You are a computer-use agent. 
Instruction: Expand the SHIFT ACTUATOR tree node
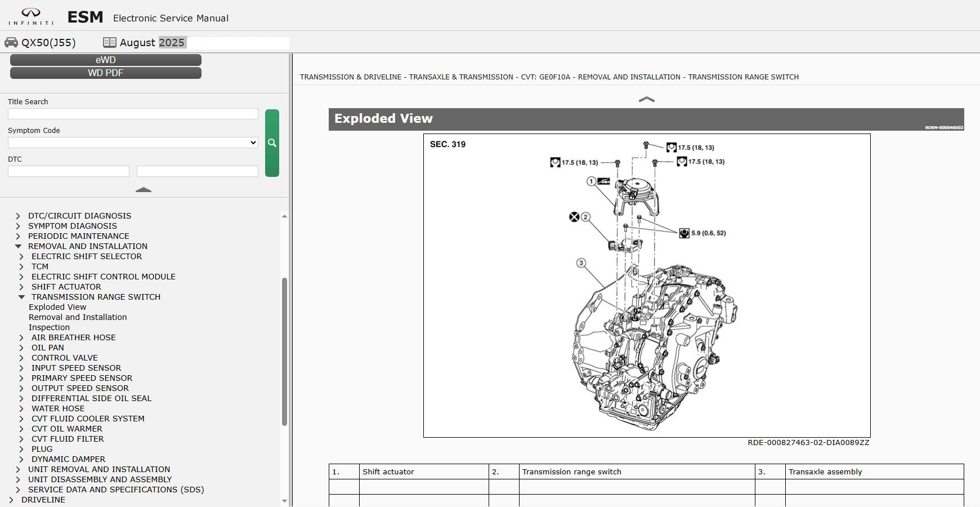click(x=21, y=287)
